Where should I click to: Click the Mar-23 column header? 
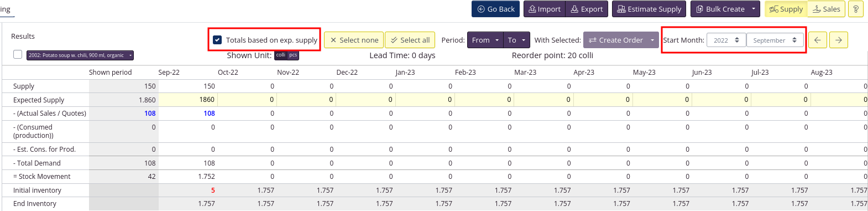pos(525,73)
